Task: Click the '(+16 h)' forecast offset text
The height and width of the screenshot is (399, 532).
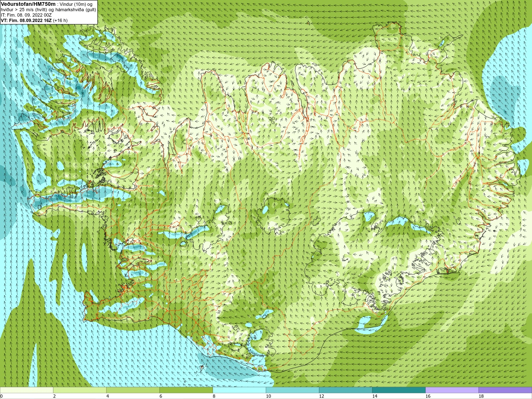Action: (60, 20)
